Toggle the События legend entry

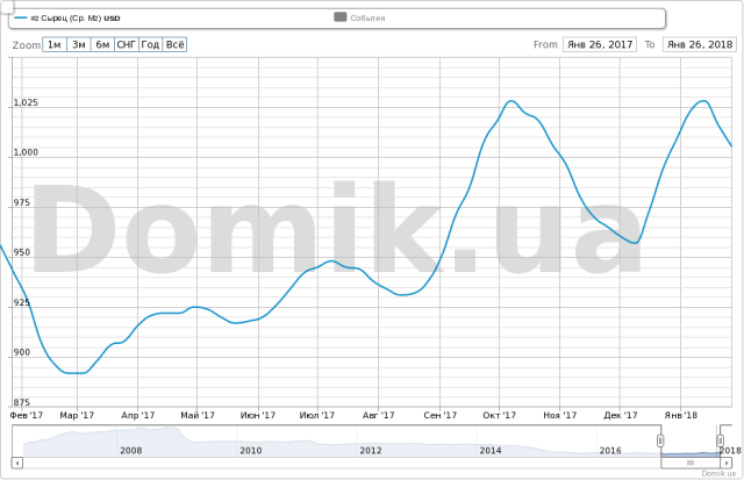tap(360, 18)
